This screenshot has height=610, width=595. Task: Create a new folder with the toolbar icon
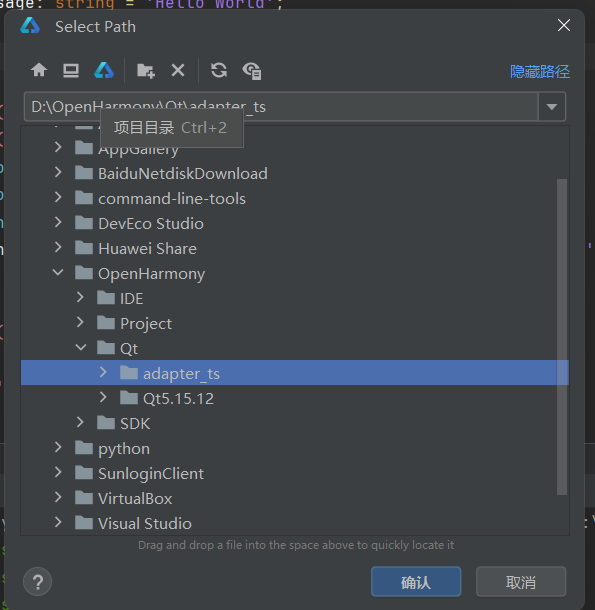pos(146,71)
